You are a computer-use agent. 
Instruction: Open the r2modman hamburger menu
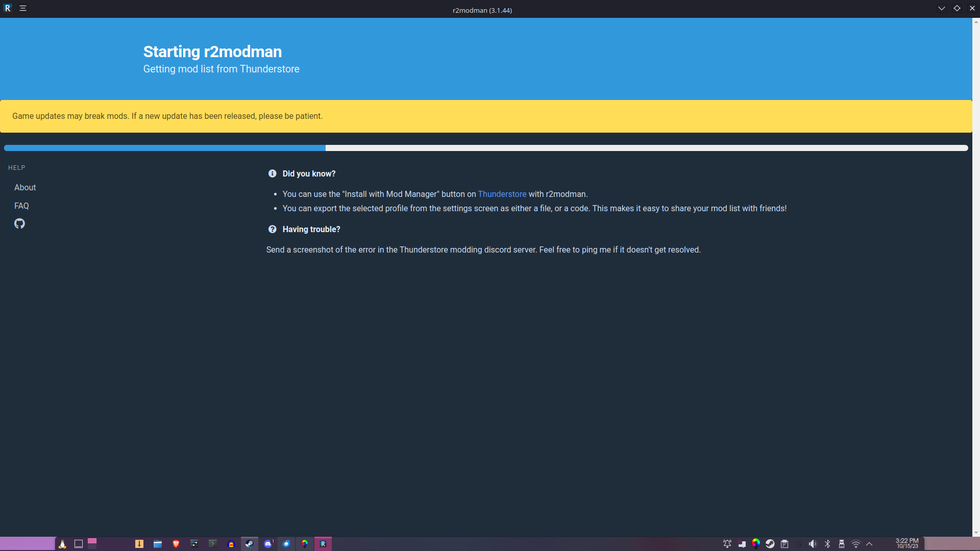click(x=23, y=8)
